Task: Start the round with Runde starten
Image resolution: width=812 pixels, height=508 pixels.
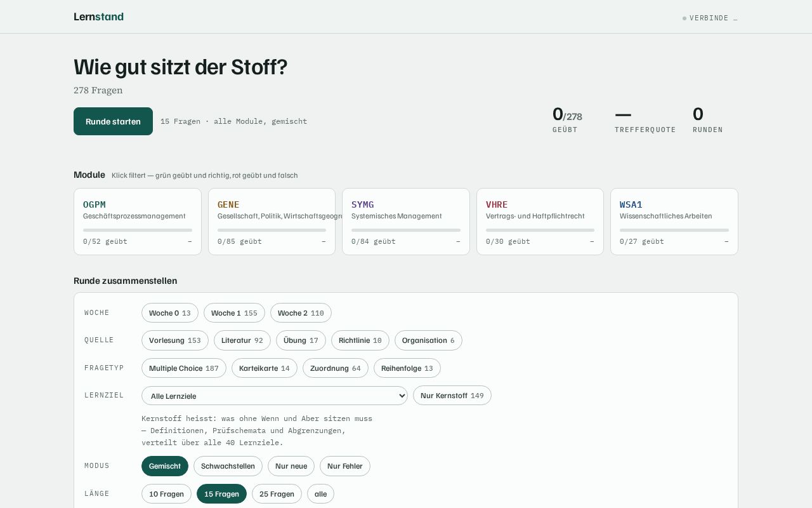Action: (x=113, y=121)
